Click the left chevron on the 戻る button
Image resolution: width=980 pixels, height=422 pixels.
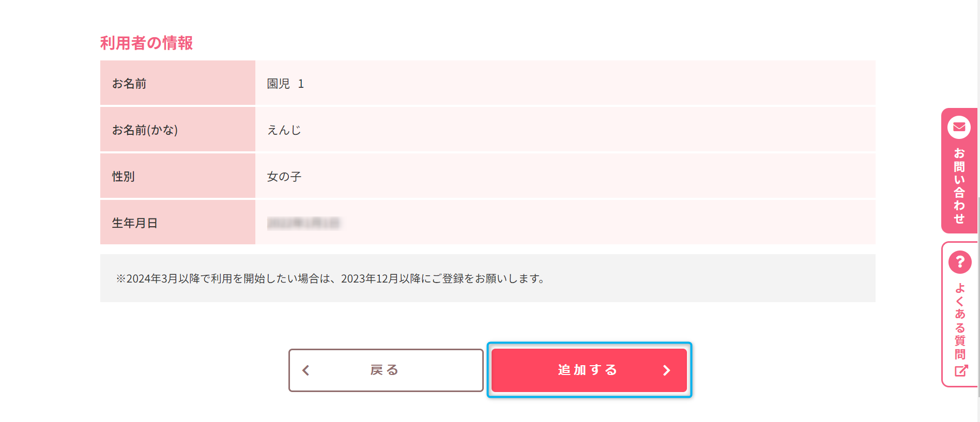tap(306, 370)
